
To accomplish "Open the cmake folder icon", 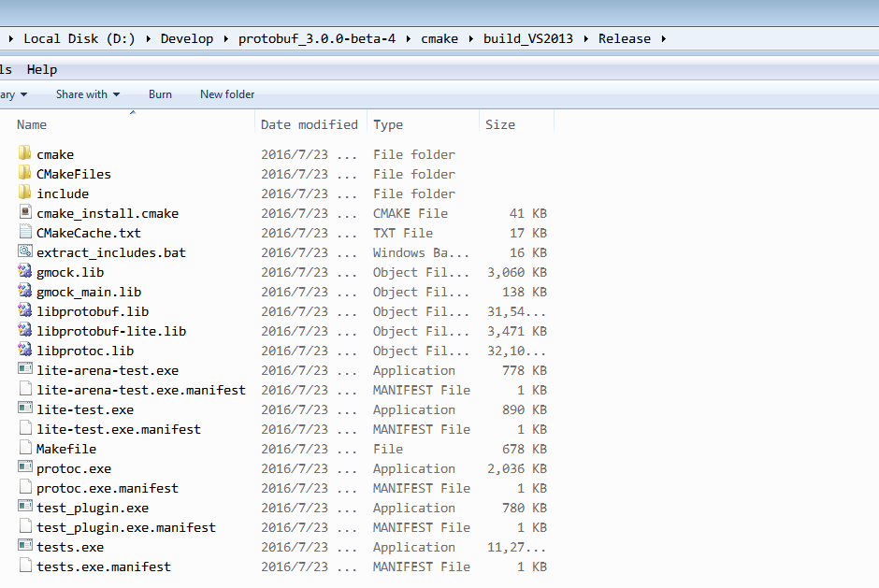I will click(x=24, y=153).
